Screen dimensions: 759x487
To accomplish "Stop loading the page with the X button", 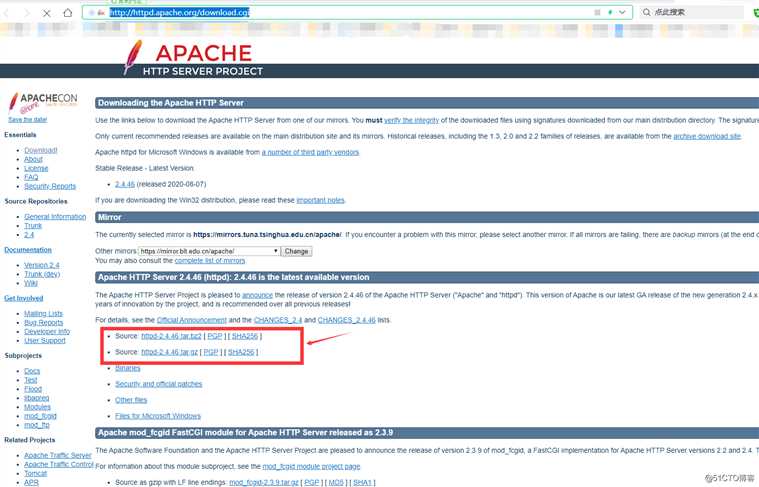I will pyautogui.click(x=46, y=13).
